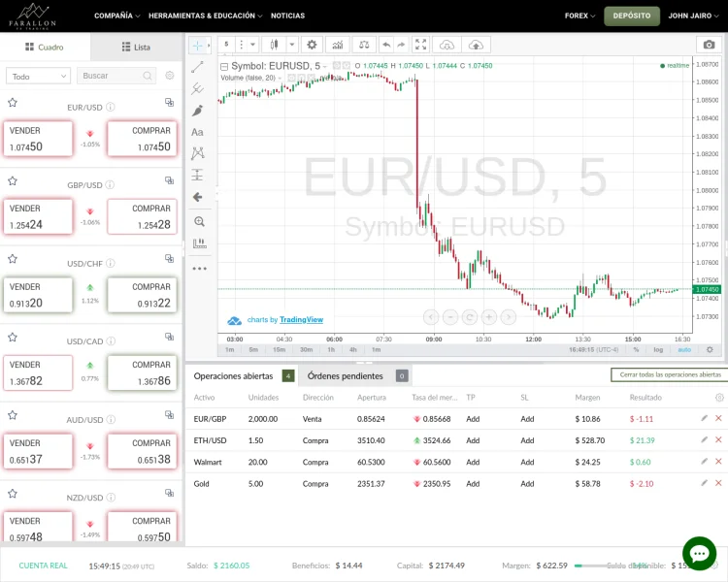Open chart properties gear in toolbar
The height and width of the screenshot is (582, 728).
pos(312,45)
